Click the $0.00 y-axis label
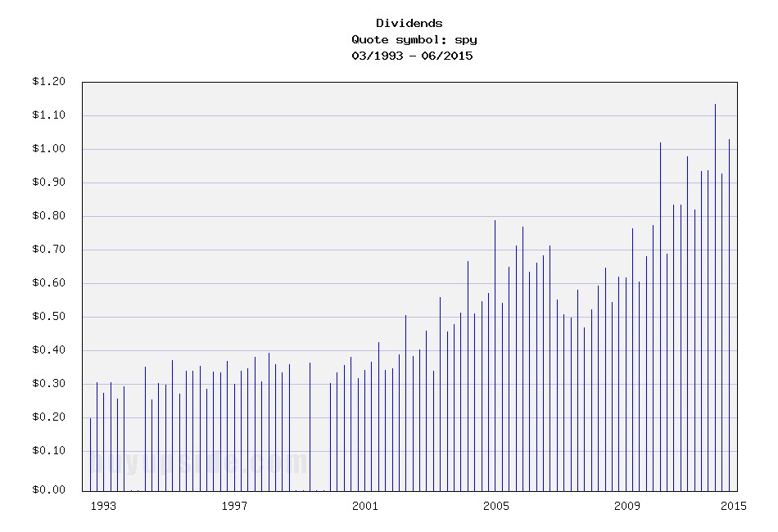Screen dimensions: 778x532 point(48,490)
